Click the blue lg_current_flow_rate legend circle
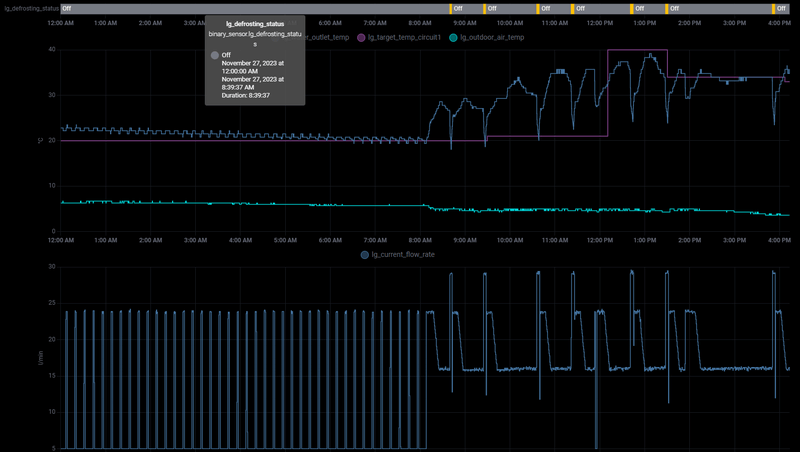This screenshot has height=452, width=800. (x=364, y=255)
